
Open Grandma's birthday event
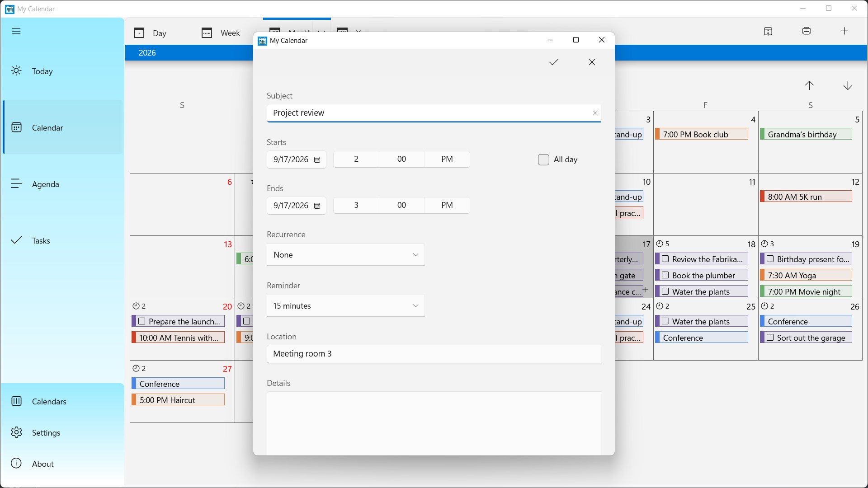(x=806, y=134)
